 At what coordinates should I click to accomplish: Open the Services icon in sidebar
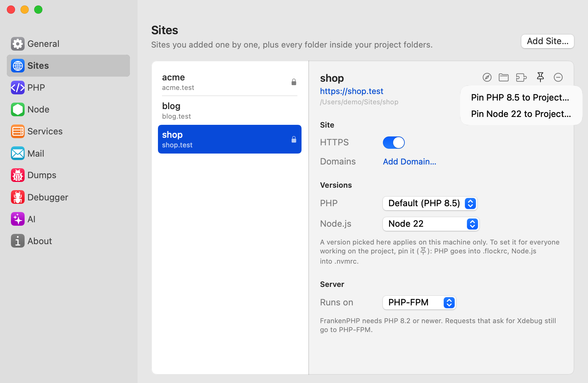point(18,131)
